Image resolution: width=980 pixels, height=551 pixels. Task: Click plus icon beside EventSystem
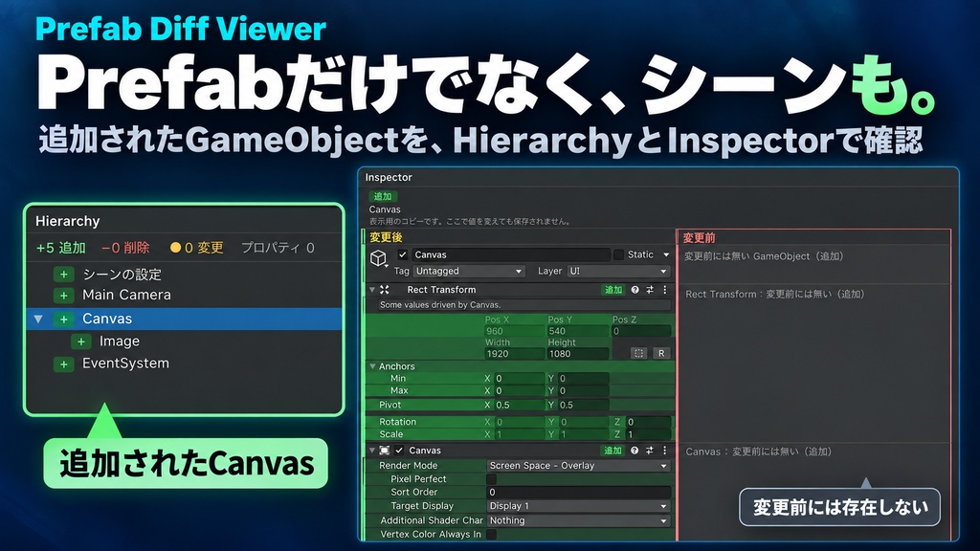[64, 364]
